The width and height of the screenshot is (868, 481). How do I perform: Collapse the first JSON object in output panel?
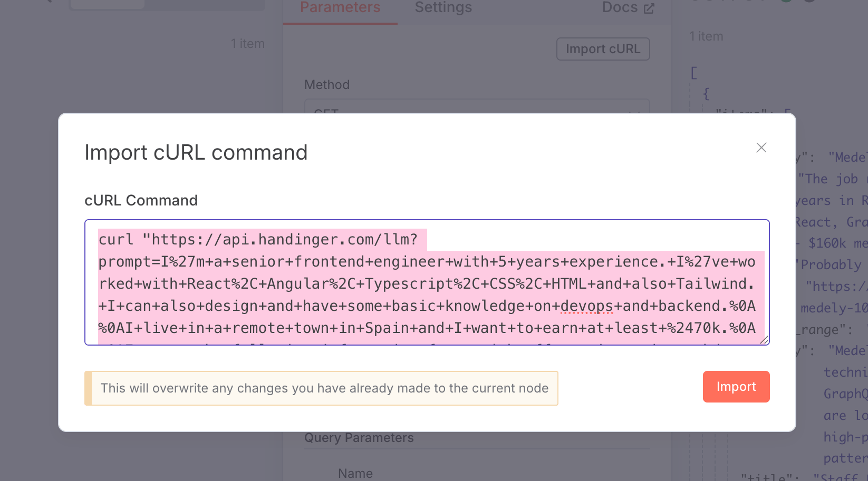click(x=706, y=93)
